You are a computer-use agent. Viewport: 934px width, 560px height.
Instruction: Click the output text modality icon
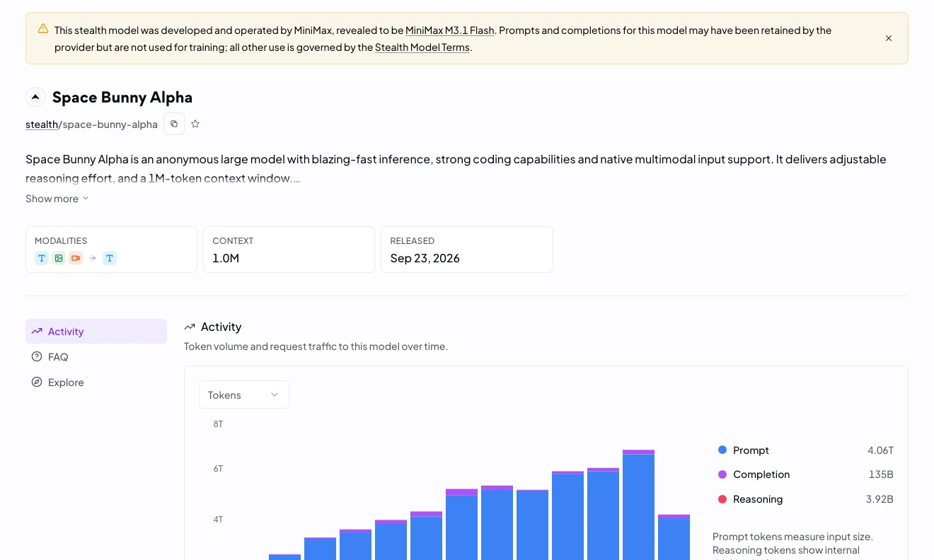[x=110, y=258]
